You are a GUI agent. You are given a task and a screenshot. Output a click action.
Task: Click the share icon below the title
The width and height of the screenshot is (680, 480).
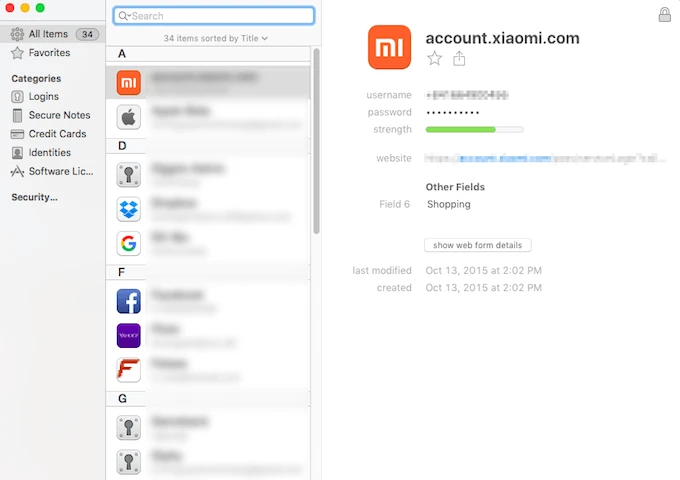pyautogui.click(x=460, y=59)
